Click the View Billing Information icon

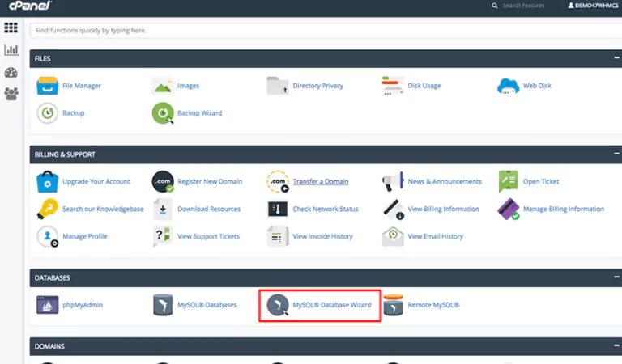pyautogui.click(x=393, y=209)
